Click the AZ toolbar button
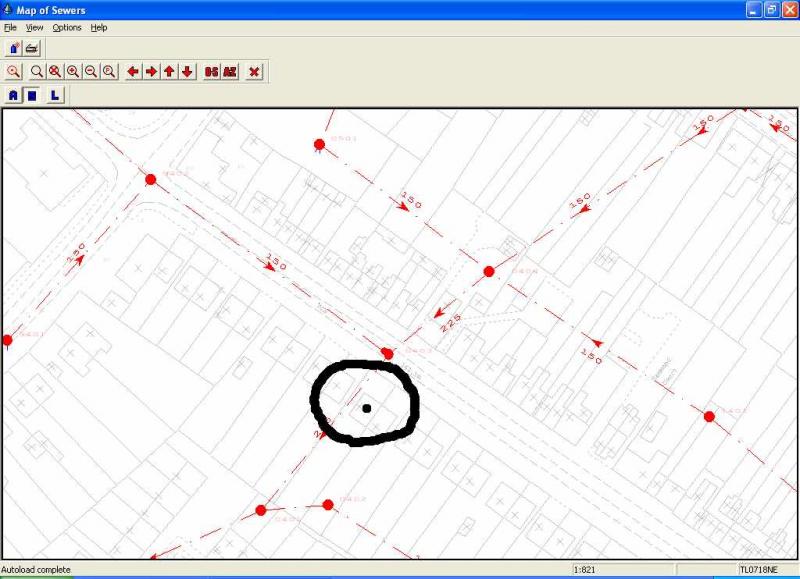The image size is (800, 579). (x=230, y=71)
